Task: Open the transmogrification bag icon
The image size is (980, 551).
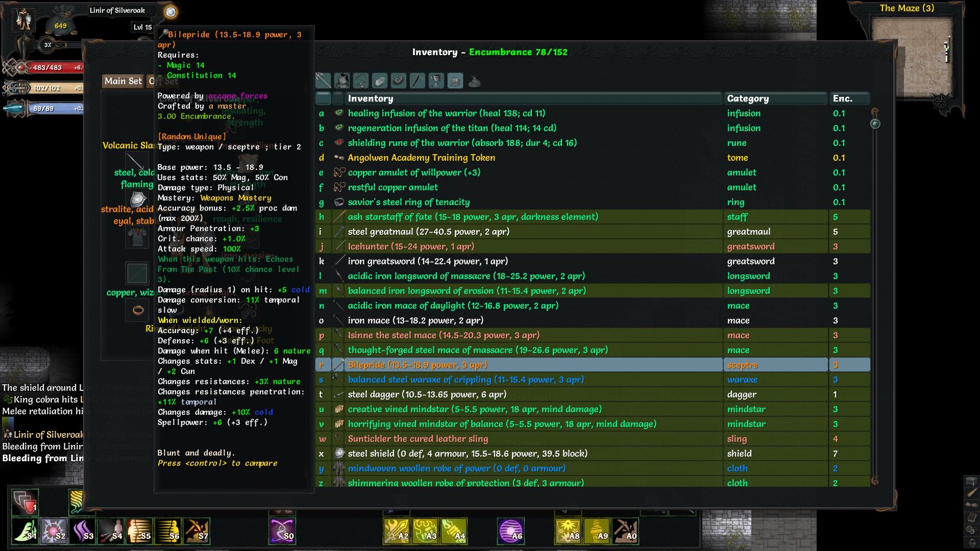Action: pos(474,81)
